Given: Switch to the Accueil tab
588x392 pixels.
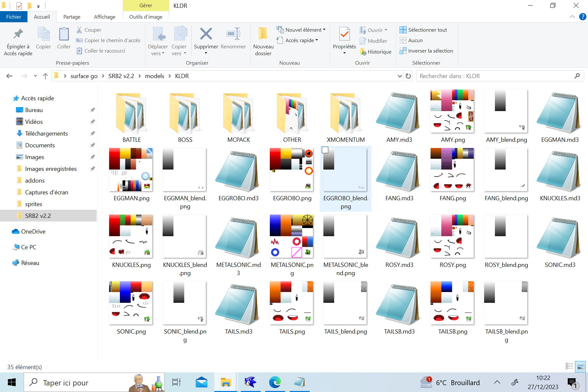Looking at the screenshot, I should [42, 17].
